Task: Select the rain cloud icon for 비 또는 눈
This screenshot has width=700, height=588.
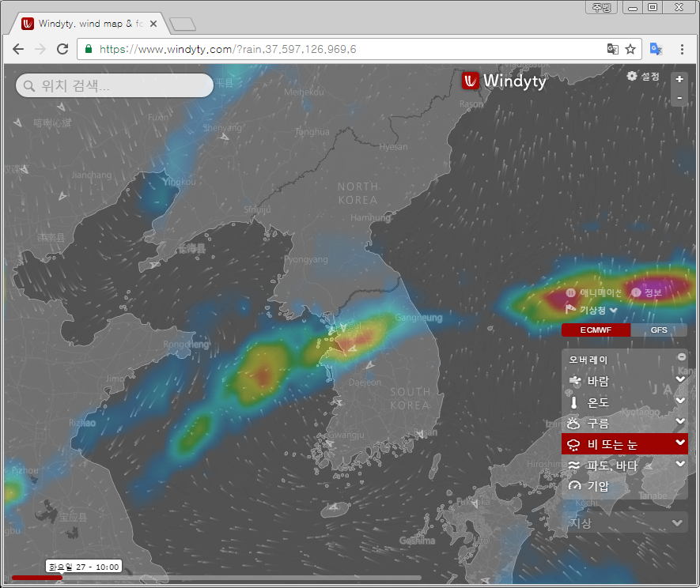Action: click(x=573, y=444)
